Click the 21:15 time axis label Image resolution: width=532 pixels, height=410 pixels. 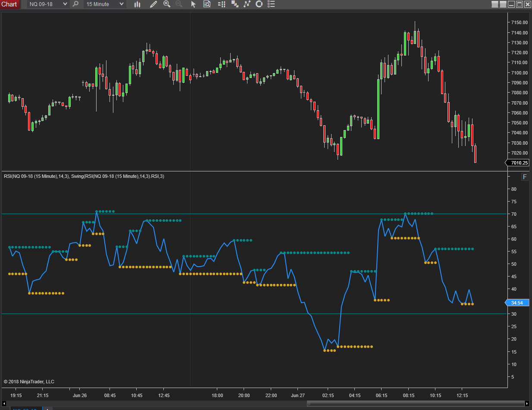click(x=43, y=395)
